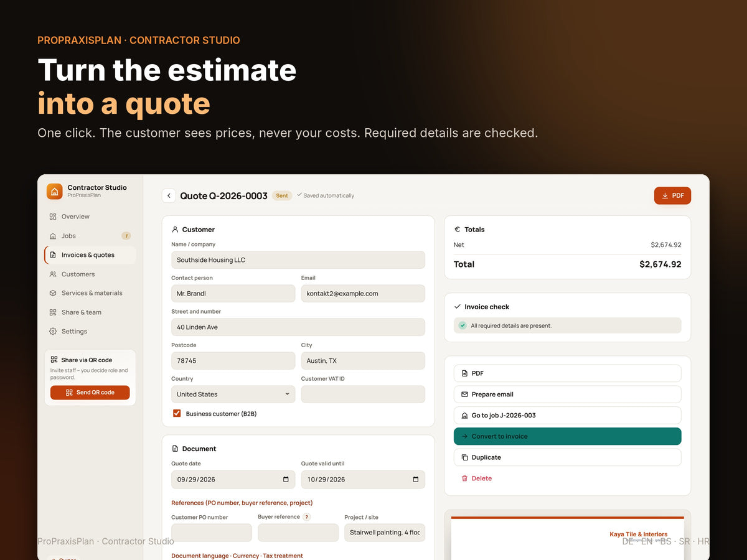Click the Buyer reference help icon
Image resolution: width=747 pixels, height=560 pixels.
click(x=306, y=517)
